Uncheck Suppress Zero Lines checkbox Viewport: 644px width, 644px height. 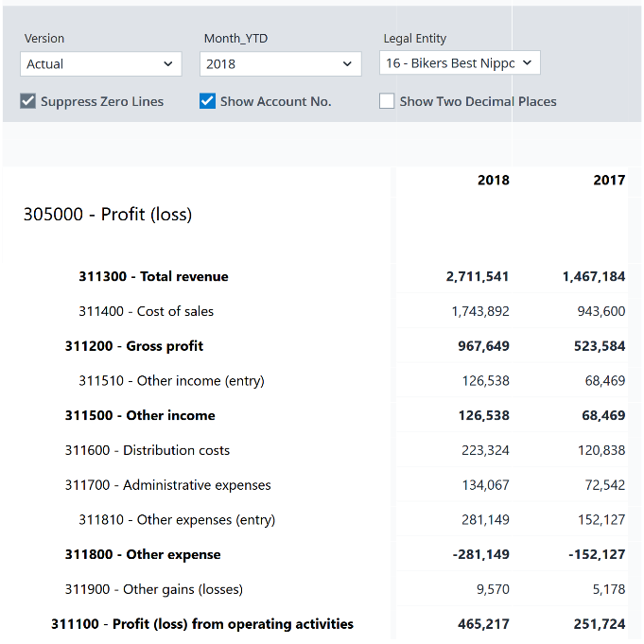[x=28, y=101]
